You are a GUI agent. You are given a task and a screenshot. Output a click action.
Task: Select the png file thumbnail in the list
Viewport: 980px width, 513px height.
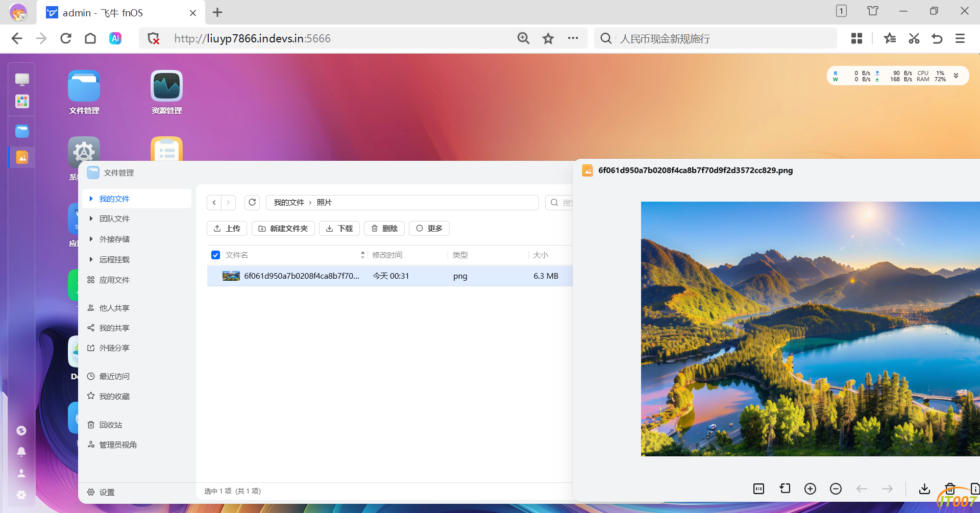tap(231, 276)
